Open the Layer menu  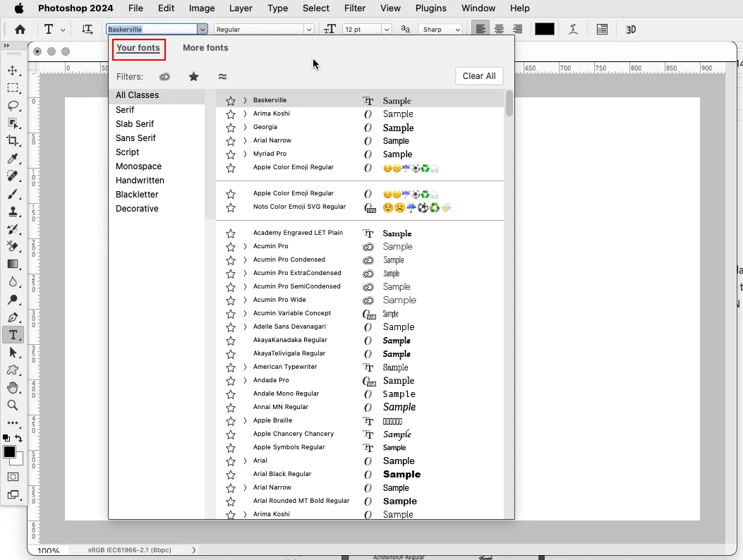[241, 8]
